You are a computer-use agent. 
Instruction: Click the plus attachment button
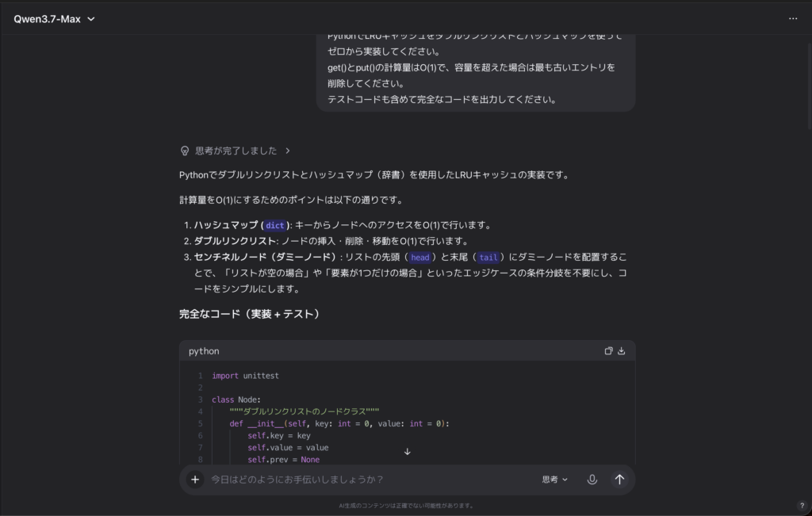click(x=195, y=480)
